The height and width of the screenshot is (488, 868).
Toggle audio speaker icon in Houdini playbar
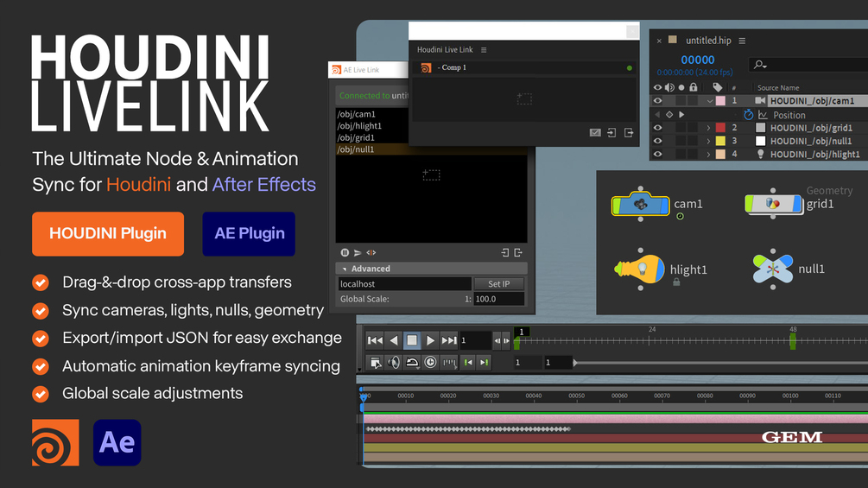[394, 363]
